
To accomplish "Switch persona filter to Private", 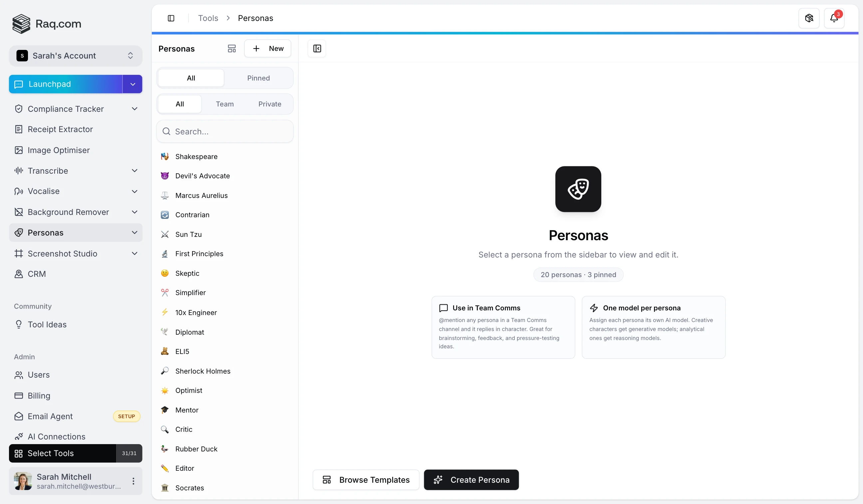I will (x=269, y=104).
